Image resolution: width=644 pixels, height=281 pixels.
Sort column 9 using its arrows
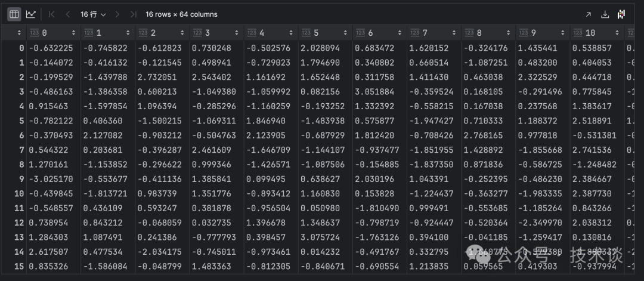pyautogui.click(x=563, y=33)
